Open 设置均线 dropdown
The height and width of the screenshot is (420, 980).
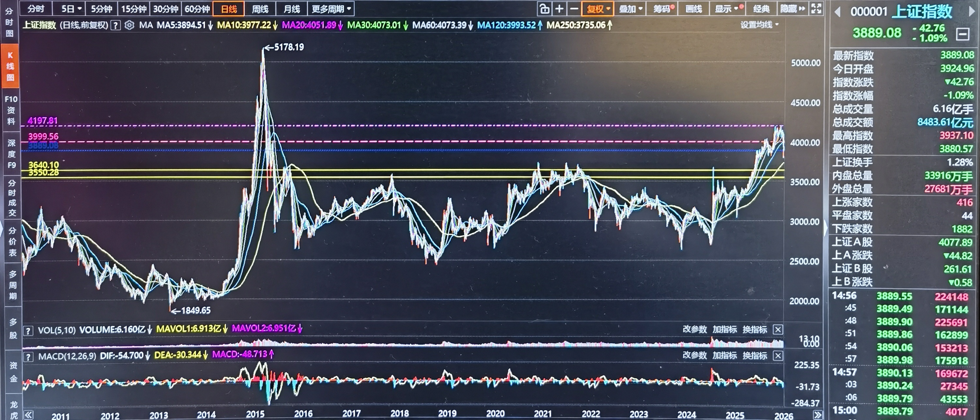coord(759,25)
